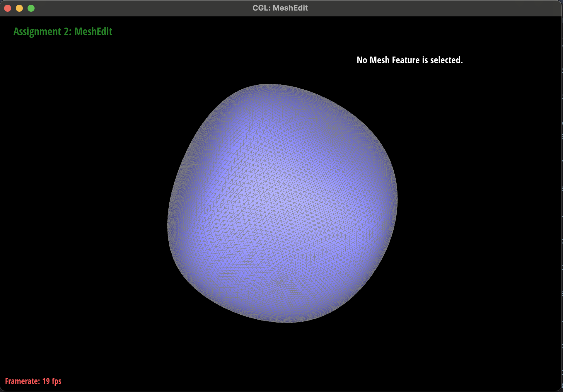This screenshot has height=392, width=563.
Task: Click the No Mesh Feature is selected message
Action: (410, 60)
